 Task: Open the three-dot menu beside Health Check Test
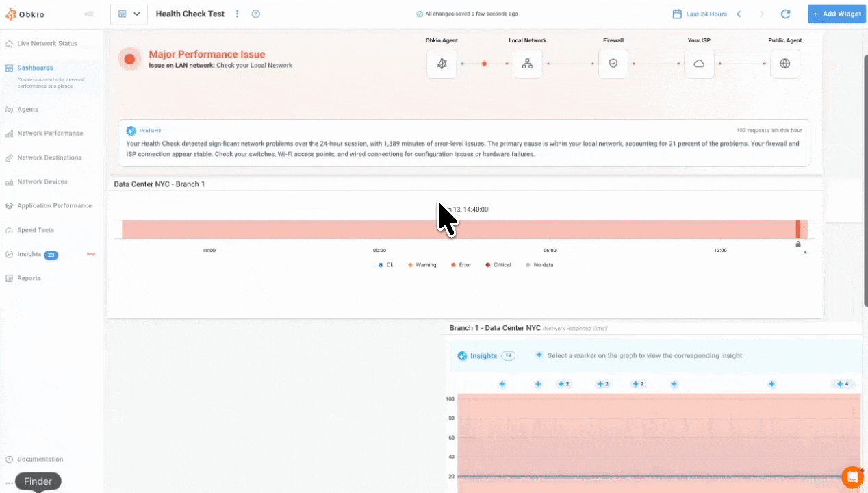pyautogui.click(x=238, y=14)
